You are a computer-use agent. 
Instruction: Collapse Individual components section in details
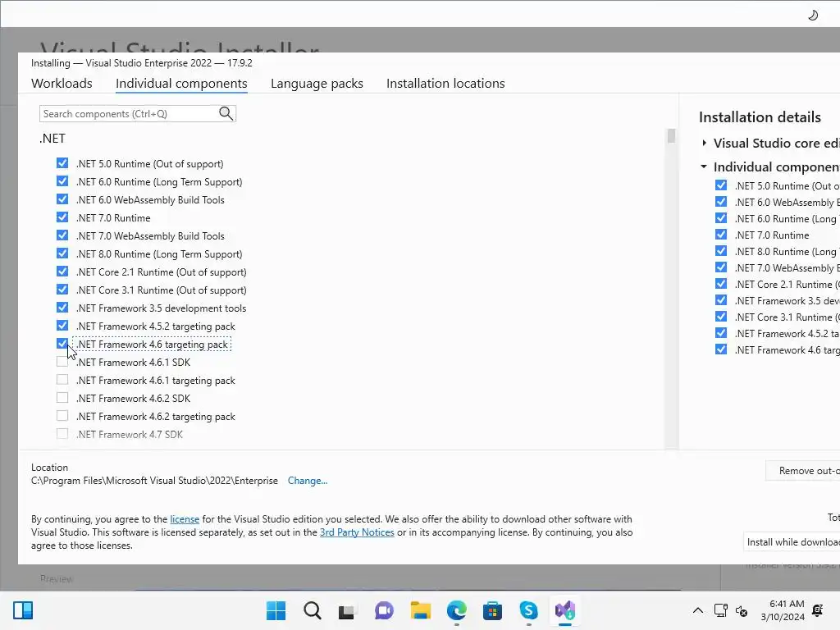point(704,167)
